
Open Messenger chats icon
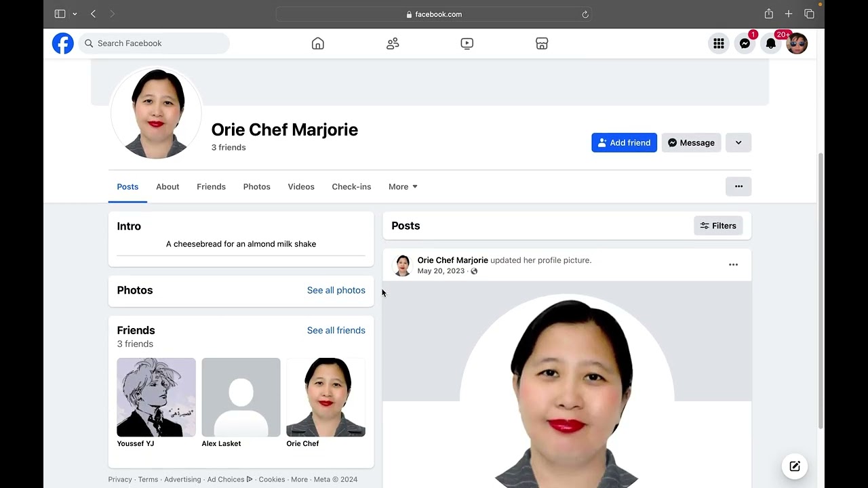click(x=745, y=43)
